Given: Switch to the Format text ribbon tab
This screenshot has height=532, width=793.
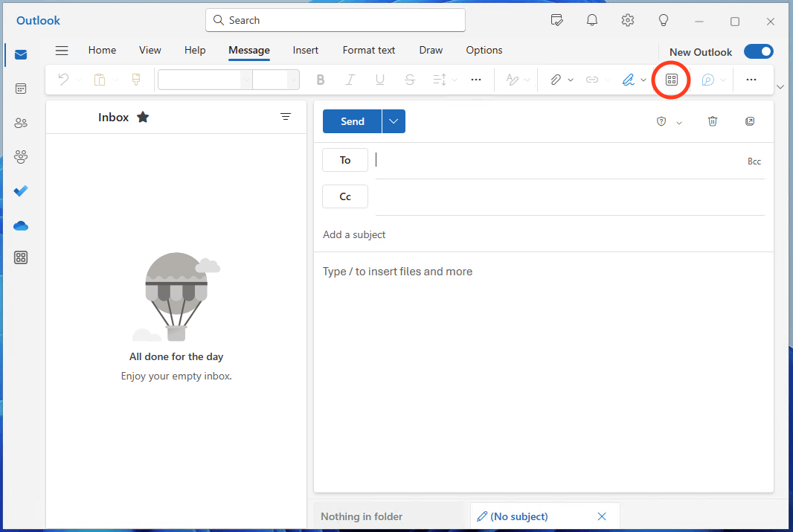Looking at the screenshot, I should tap(368, 50).
